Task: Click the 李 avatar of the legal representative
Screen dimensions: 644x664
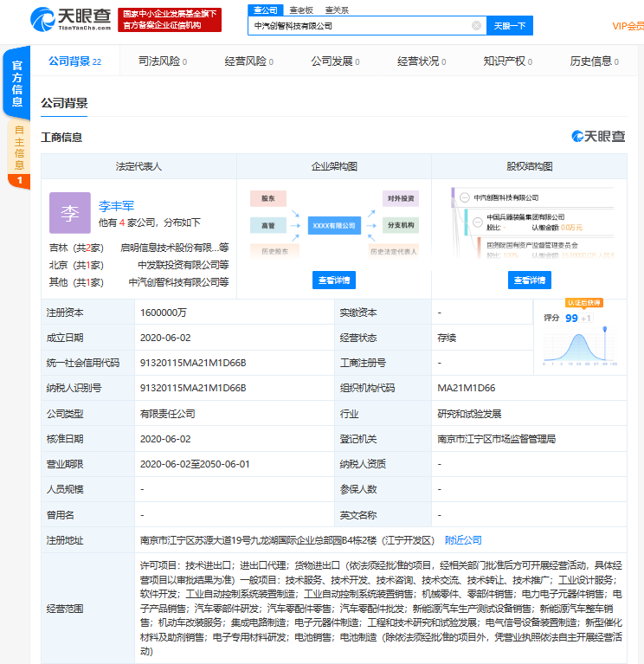Action: (70, 213)
